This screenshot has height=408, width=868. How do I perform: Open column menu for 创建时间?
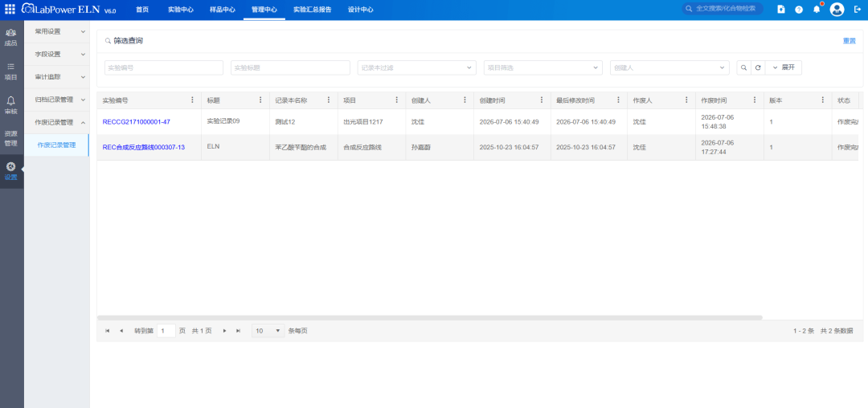coord(542,100)
